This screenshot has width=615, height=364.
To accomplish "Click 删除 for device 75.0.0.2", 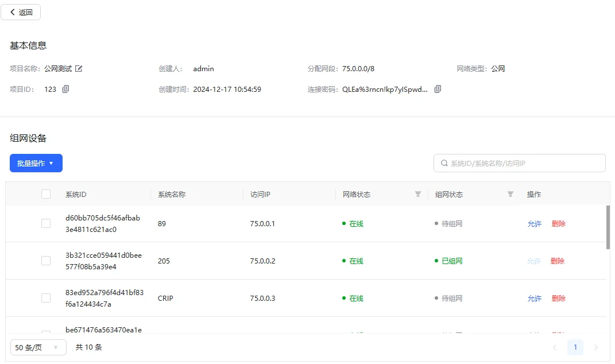I will [558, 261].
